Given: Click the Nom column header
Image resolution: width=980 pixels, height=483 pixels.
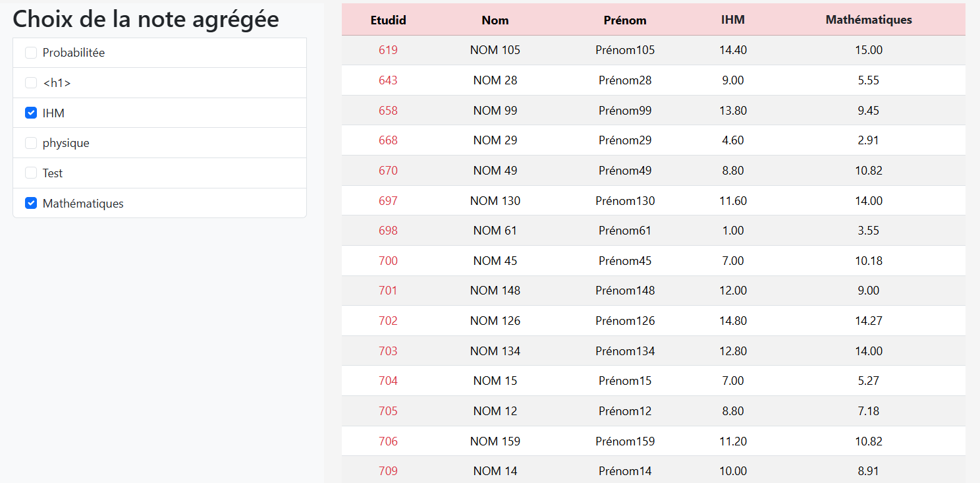Looking at the screenshot, I should click(495, 20).
